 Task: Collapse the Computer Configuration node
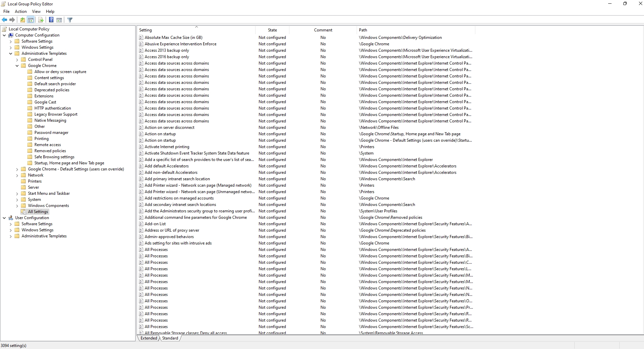4,35
